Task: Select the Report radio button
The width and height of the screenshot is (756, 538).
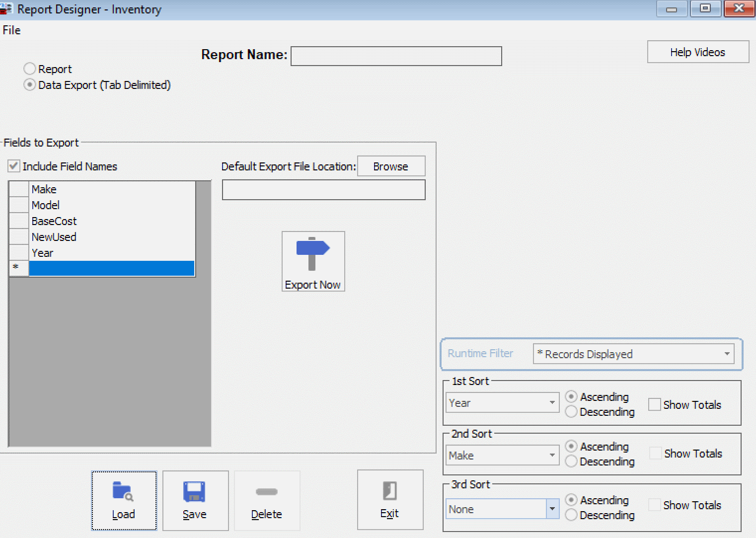Action: click(x=29, y=69)
